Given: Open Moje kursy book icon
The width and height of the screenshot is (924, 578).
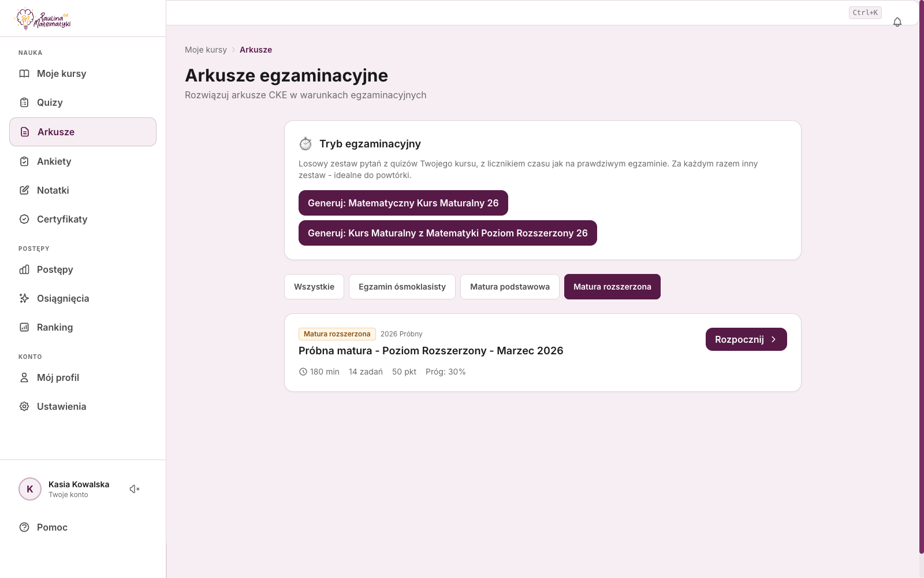Looking at the screenshot, I should (x=24, y=73).
